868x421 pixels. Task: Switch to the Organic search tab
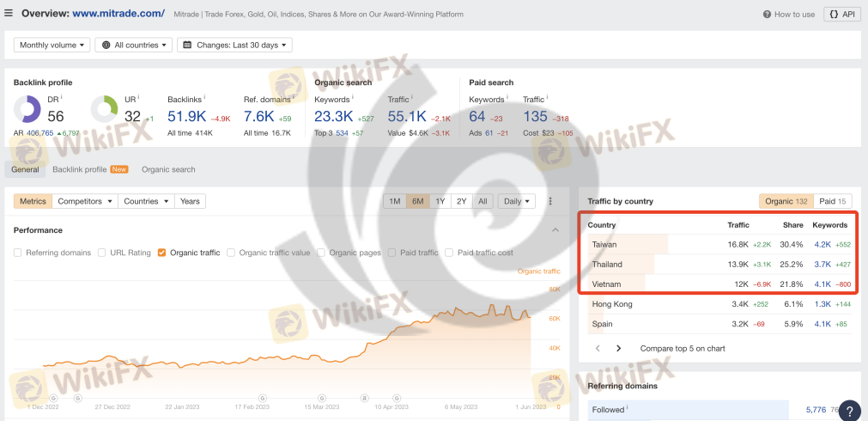coord(168,169)
